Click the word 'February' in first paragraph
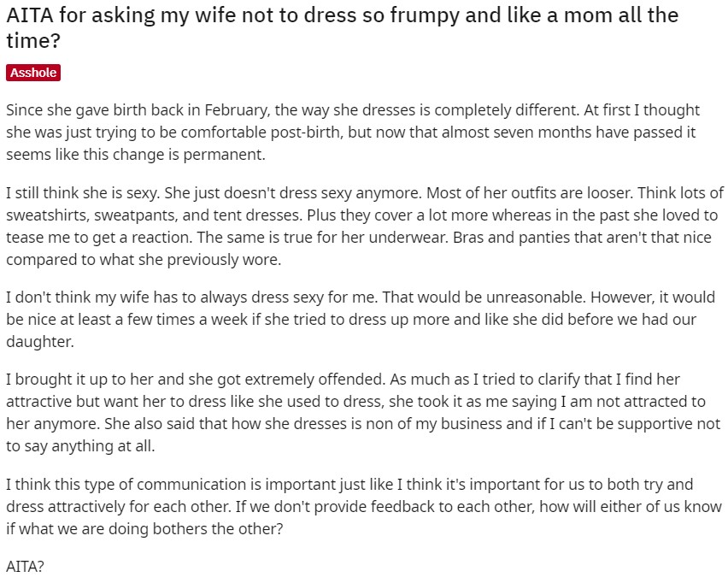728x577 pixels. tap(236, 110)
